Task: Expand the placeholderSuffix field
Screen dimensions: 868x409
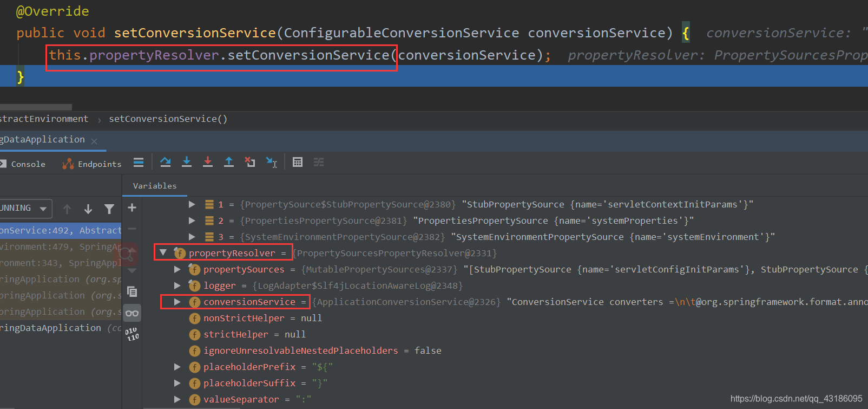Action: click(x=177, y=383)
